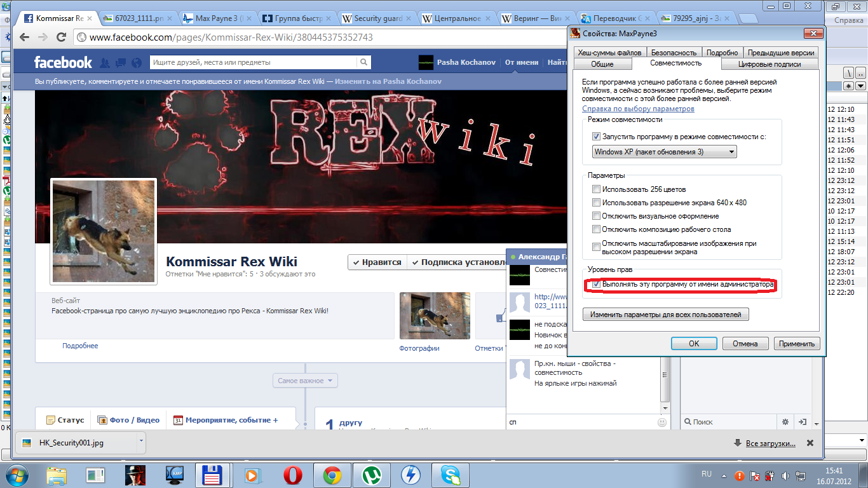Viewport: 868px width, 488px height.
Task: Open Facebook notifications globe icon
Action: 137,62
